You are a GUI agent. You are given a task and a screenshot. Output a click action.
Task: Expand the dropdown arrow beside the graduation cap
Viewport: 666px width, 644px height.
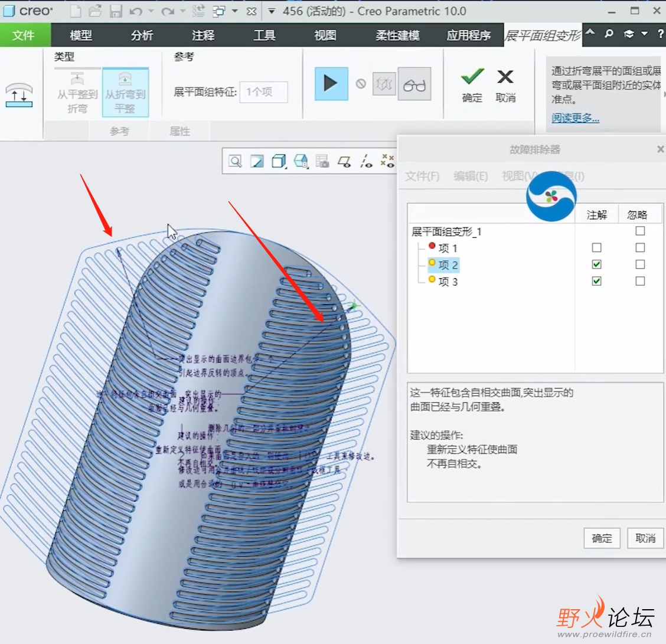[644, 34]
